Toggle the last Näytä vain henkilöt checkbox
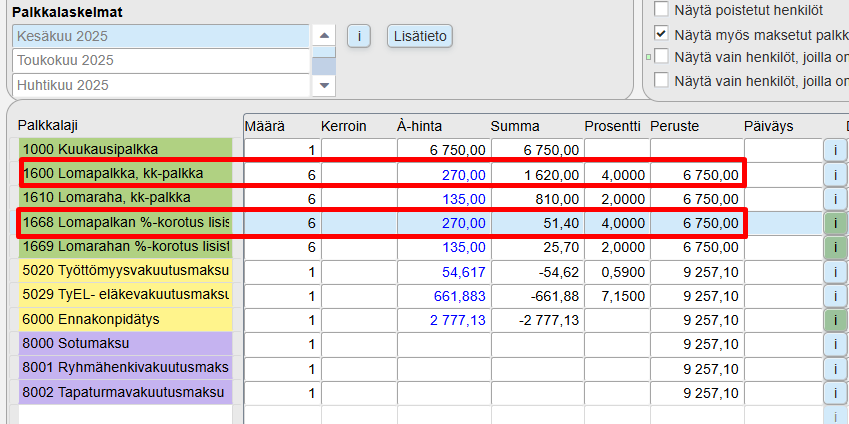The image size is (849, 424). click(661, 79)
